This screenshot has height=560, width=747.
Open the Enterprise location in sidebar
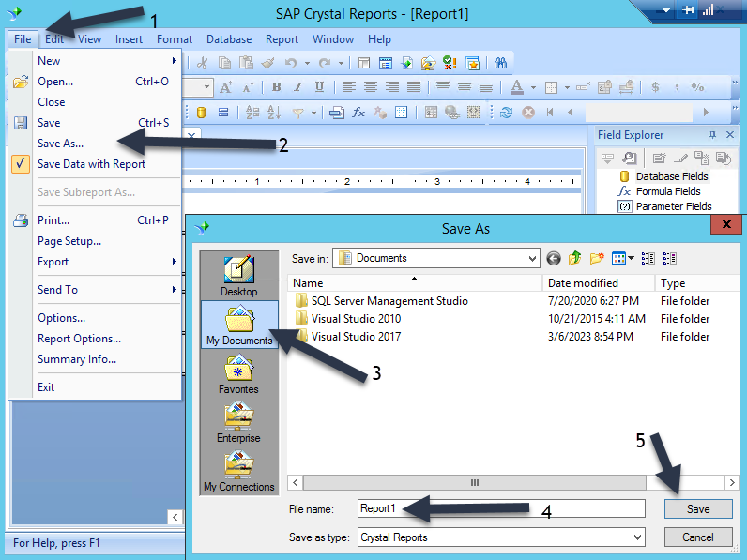coord(238,422)
